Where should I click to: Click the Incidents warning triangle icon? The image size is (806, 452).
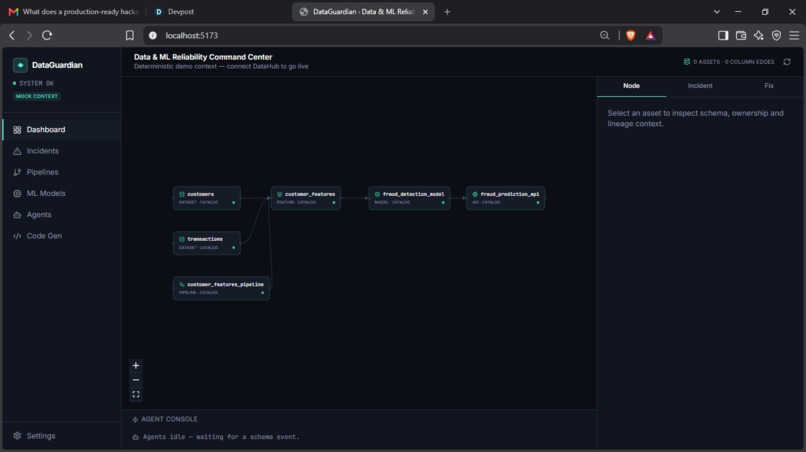[17, 151]
